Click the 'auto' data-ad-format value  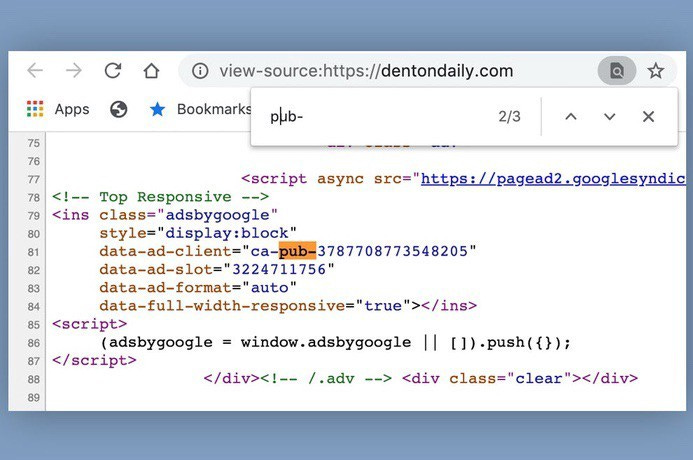point(270,287)
